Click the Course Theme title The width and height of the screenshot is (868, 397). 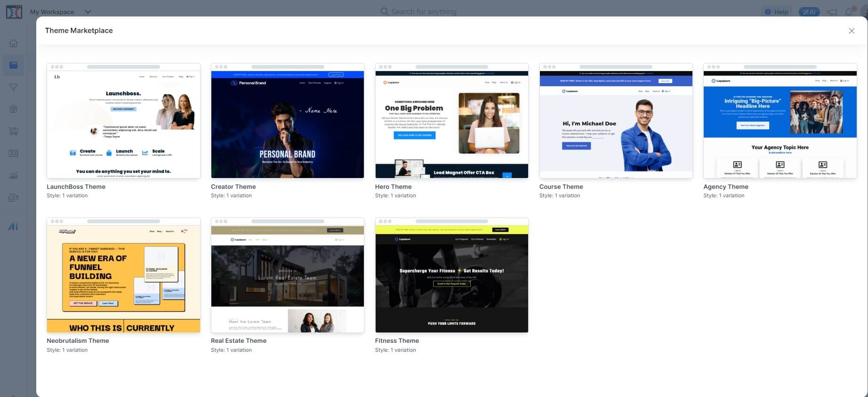pyautogui.click(x=561, y=186)
